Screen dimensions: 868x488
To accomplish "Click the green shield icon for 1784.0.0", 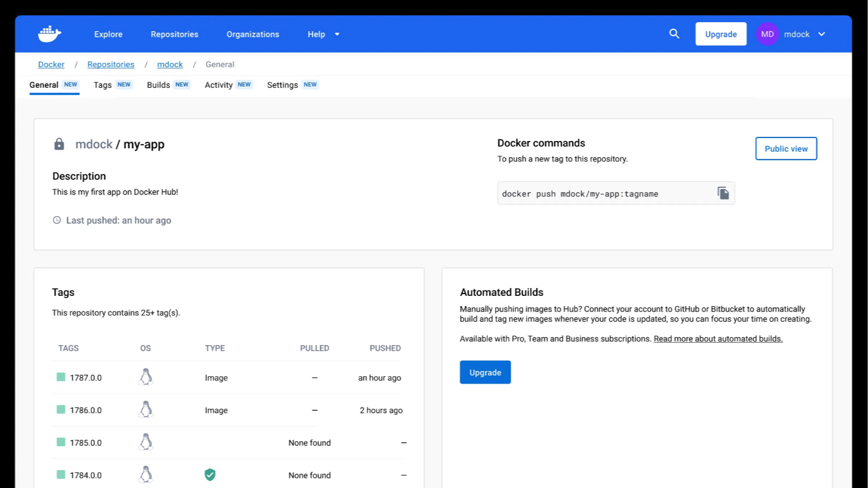I will (x=210, y=475).
